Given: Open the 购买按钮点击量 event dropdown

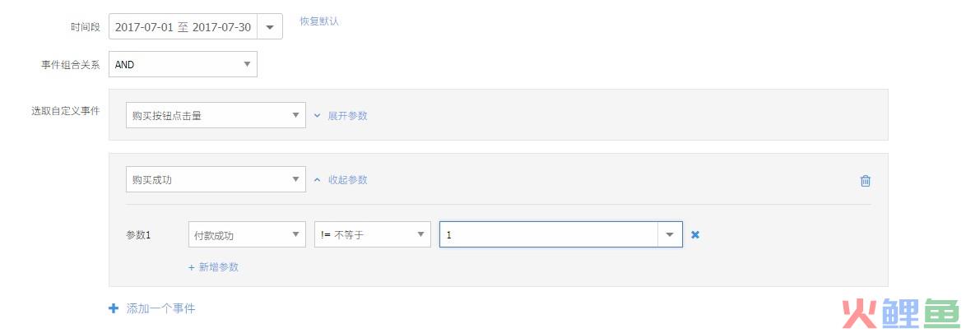Looking at the screenshot, I should click(x=216, y=116).
